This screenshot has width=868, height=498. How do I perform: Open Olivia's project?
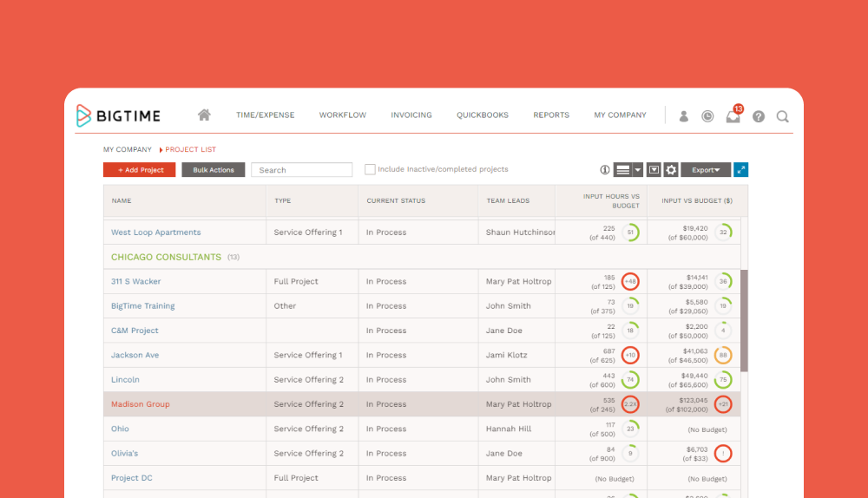click(x=124, y=453)
